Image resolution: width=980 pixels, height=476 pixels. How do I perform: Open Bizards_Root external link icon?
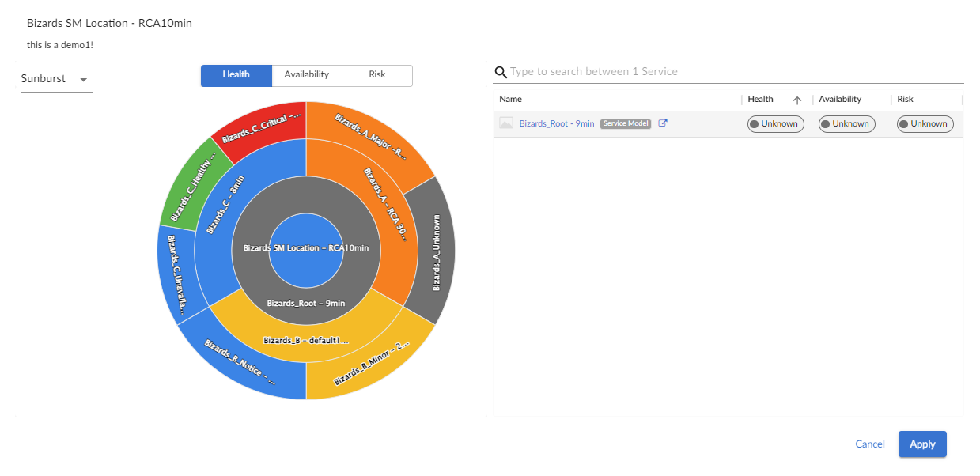coord(663,123)
